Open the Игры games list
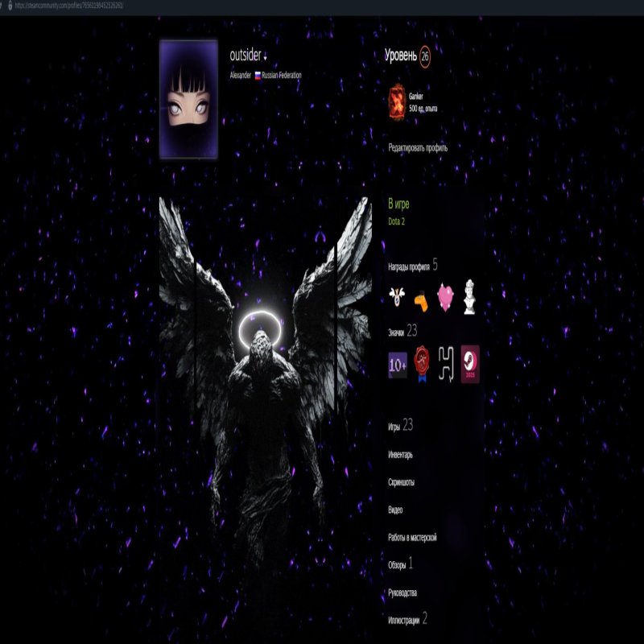 (394, 427)
